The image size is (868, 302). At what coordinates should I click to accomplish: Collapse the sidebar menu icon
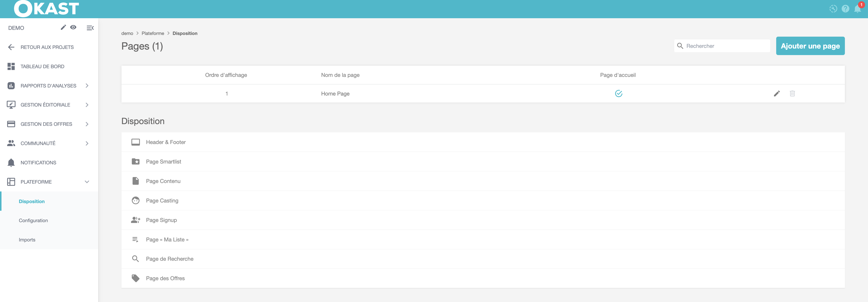tap(90, 28)
